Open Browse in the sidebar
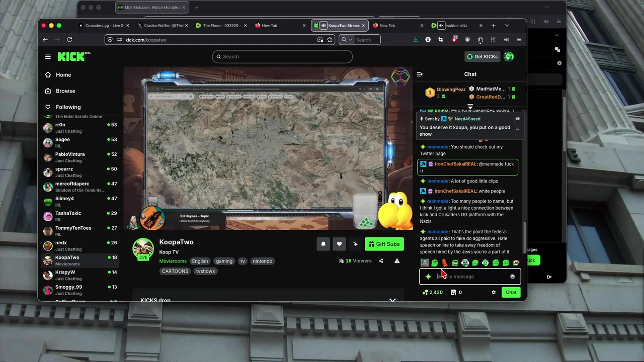This screenshot has width=644, height=362. [x=65, y=91]
